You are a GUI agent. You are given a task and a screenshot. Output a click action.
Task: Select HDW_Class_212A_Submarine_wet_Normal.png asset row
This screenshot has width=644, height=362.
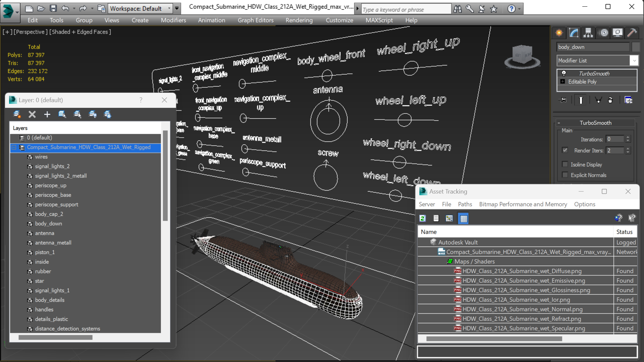(522, 309)
